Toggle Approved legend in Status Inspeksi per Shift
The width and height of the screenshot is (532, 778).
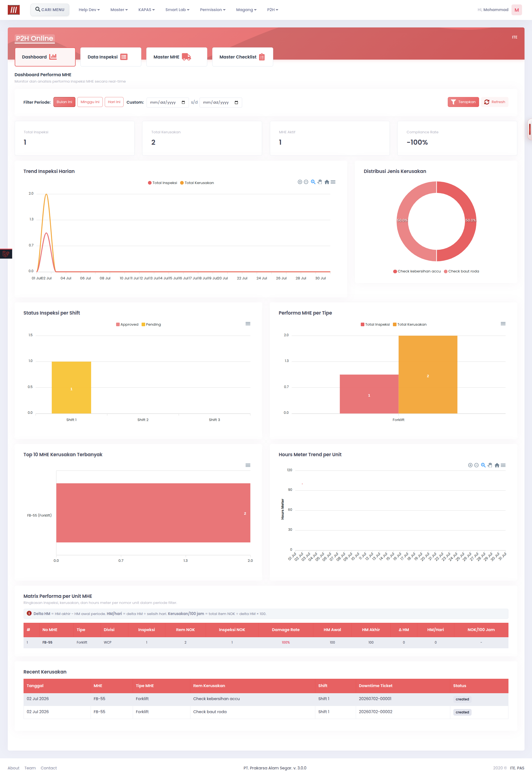click(127, 324)
